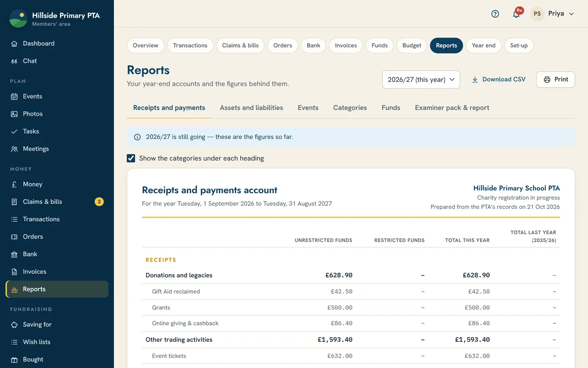Click the Other trading activities heading row
This screenshot has width=588, height=368.
pos(351,340)
